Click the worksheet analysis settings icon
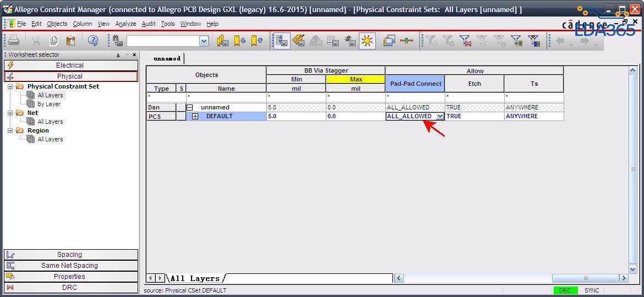The height and width of the screenshot is (297, 644). pyautogui.click(x=282, y=41)
